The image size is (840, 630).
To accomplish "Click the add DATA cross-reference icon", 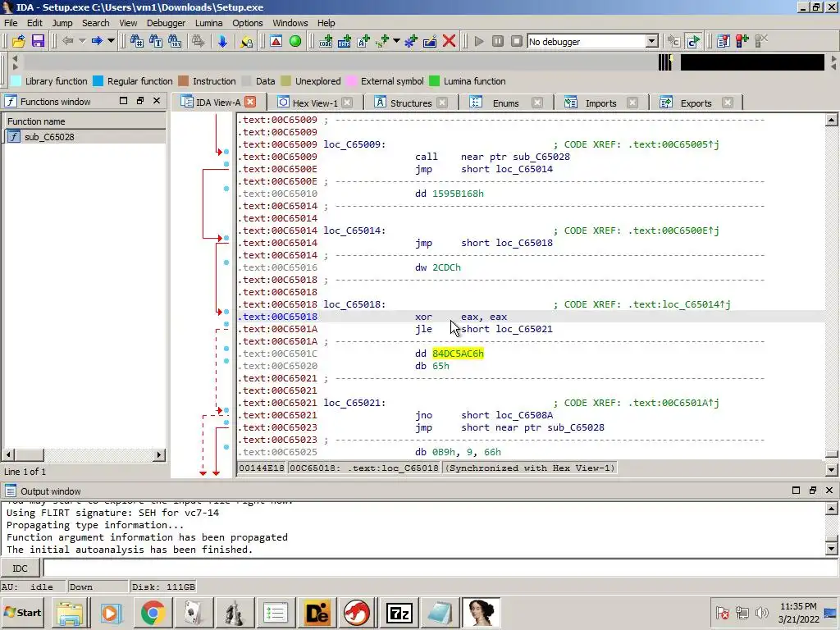I will coord(345,41).
